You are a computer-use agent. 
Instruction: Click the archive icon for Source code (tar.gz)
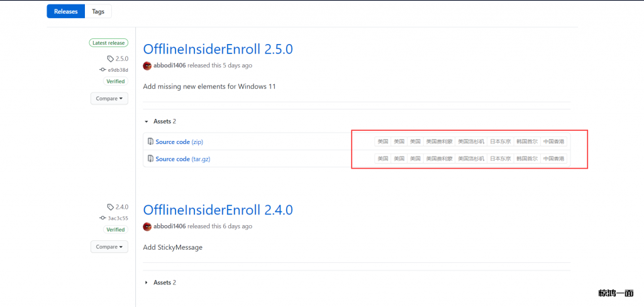click(x=150, y=159)
